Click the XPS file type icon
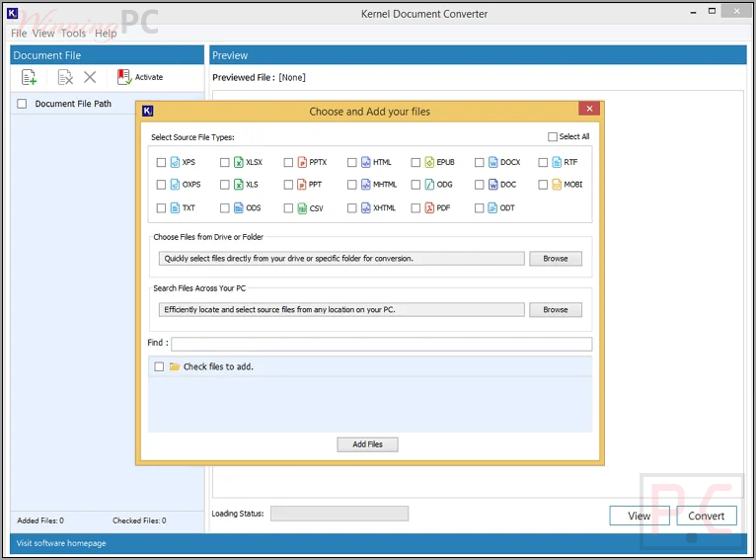Image resolution: width=756 pixels, height=560 pixels. (175, 162)
